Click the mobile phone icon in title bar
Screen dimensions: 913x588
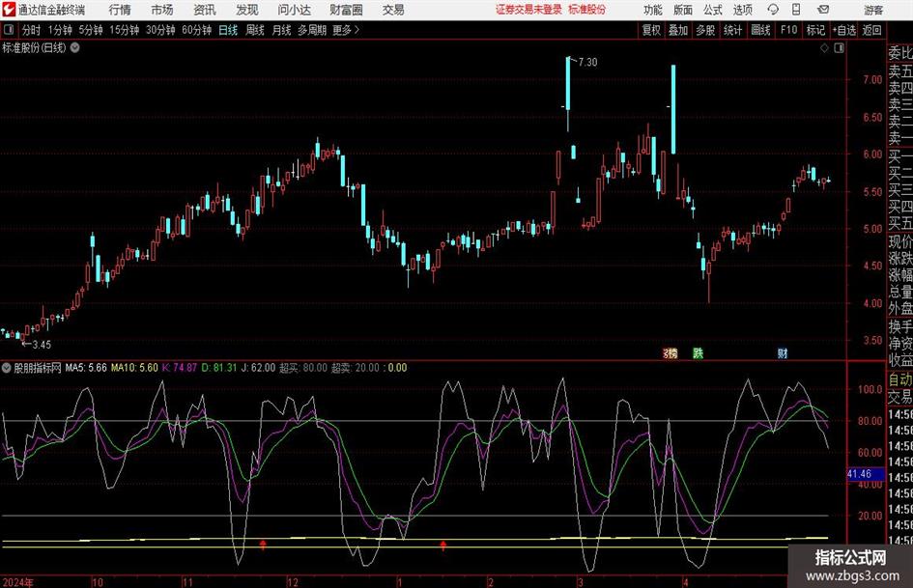796,10
